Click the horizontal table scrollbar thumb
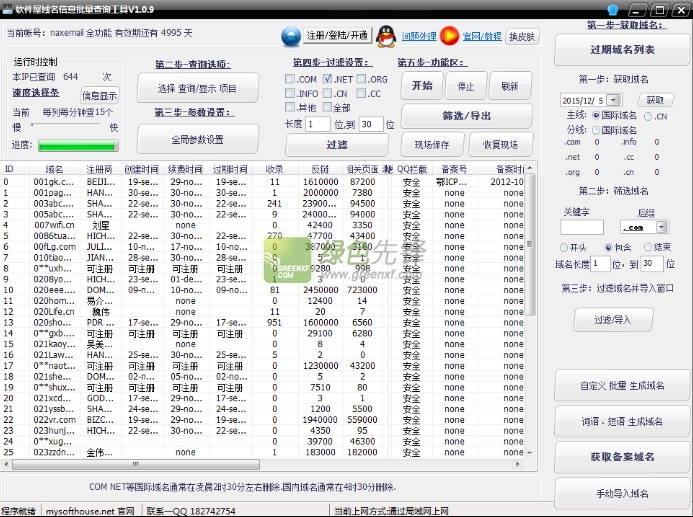 tap(136, 464)
